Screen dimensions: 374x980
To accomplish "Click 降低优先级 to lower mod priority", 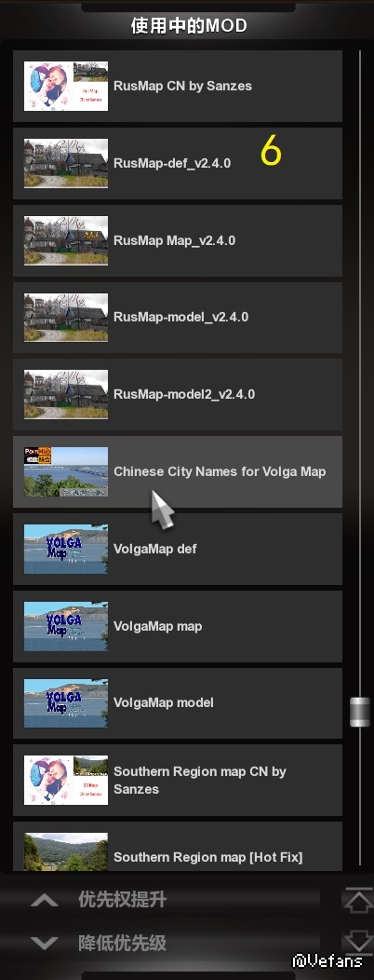I will pyautogui.click(x=123, y=943).
